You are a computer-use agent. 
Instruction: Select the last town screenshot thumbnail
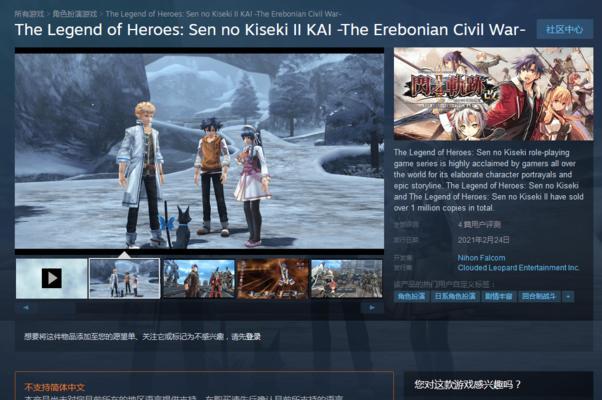(347, 278)
